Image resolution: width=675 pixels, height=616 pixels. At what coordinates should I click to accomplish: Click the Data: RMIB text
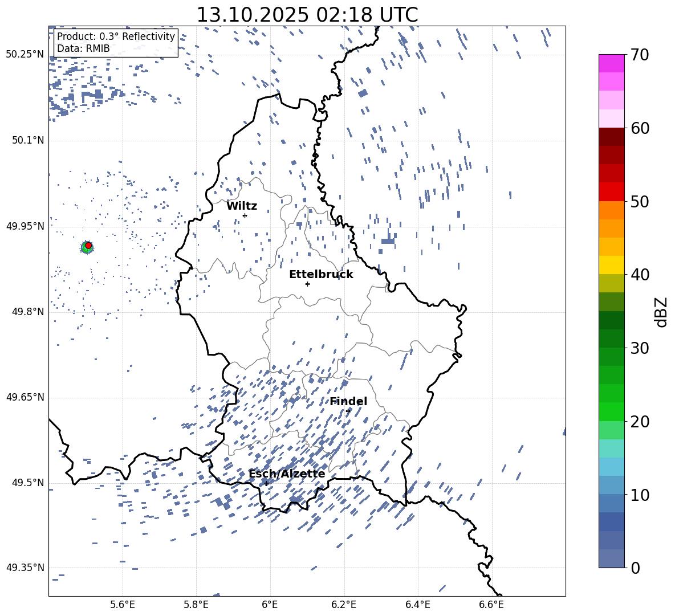pyautogui.click(x=83, y=48)
